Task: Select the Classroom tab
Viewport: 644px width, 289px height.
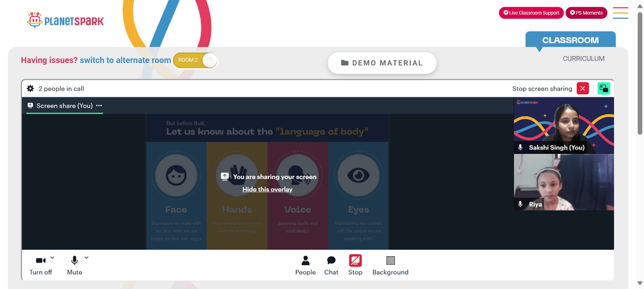Action: point(571,41)
